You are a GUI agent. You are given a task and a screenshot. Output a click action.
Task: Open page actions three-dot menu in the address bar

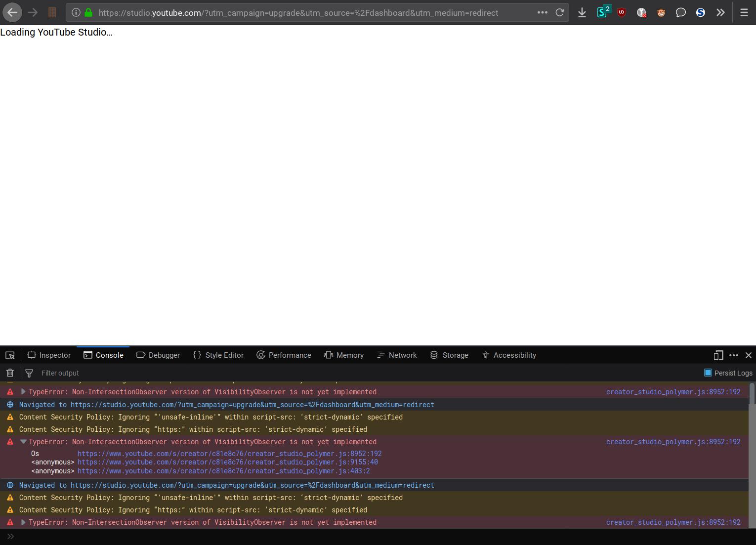pyautogui.click(x=542, y=13)
